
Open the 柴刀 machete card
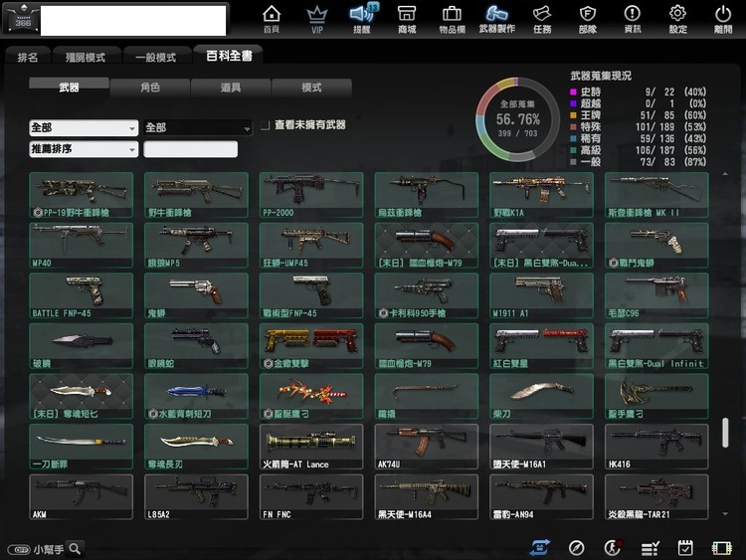[541, 396]
